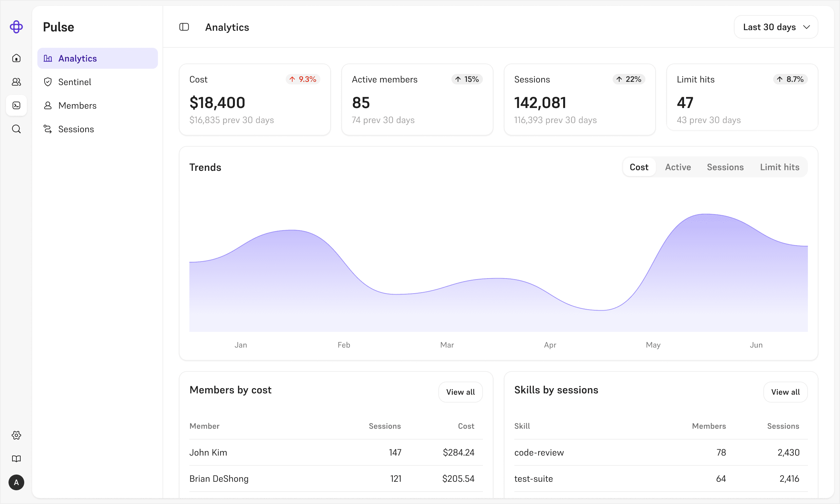Open search via magnifier icon in rail
Screen dimensions: 840x504
tap(16, 129)
